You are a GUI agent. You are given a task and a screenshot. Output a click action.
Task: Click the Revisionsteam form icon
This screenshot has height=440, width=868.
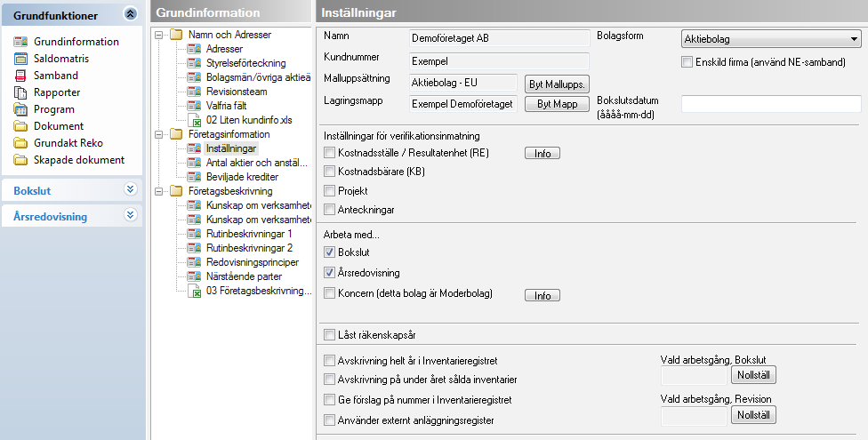194,92
